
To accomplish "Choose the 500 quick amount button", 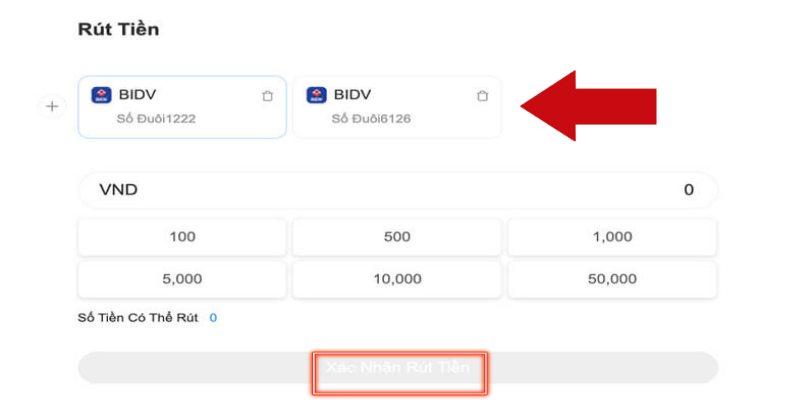I will (x=397, y=237).
